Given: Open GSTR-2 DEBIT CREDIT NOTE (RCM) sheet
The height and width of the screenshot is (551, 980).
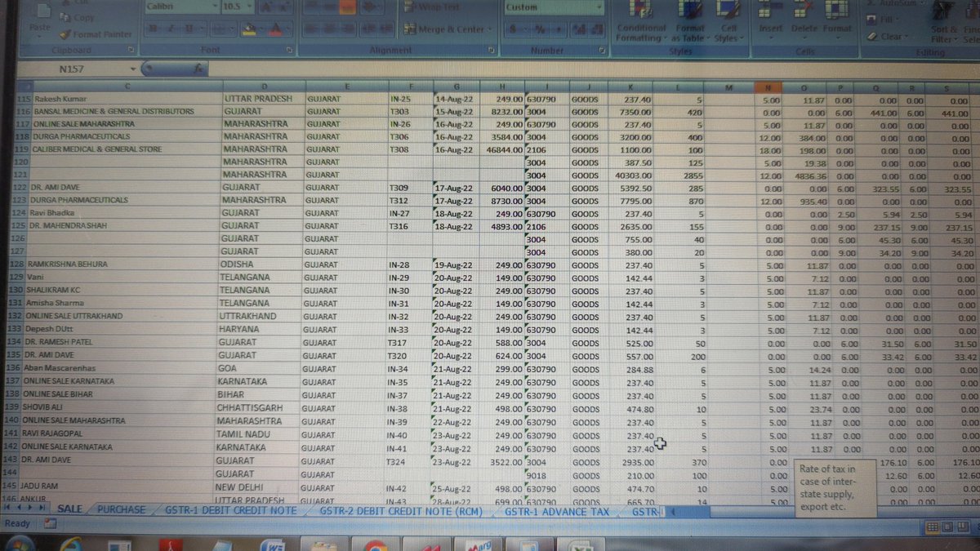Looking at the screenshot, I should (400, 511).
